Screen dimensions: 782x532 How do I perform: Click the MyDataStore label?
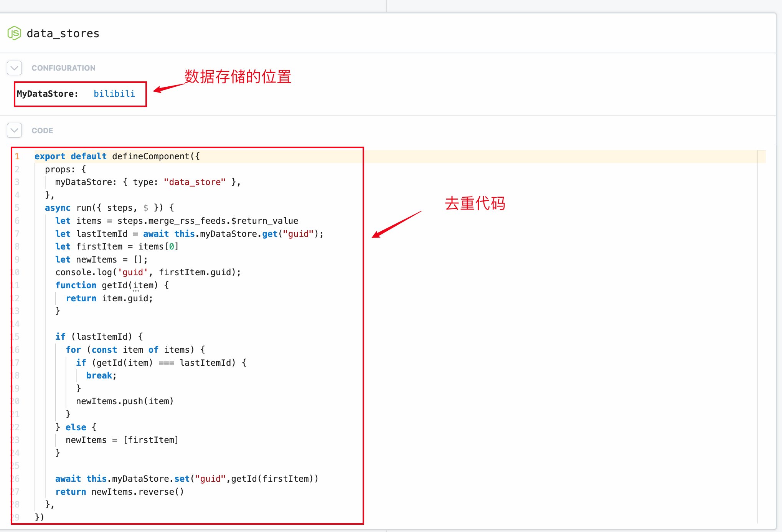(47, 94)
